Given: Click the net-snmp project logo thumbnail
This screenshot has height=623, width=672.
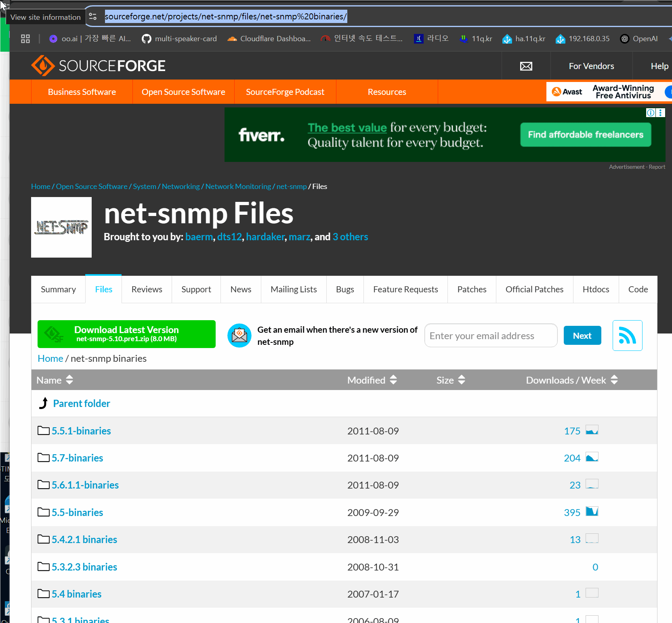Looking at the screenshot, I should (61, 227).
